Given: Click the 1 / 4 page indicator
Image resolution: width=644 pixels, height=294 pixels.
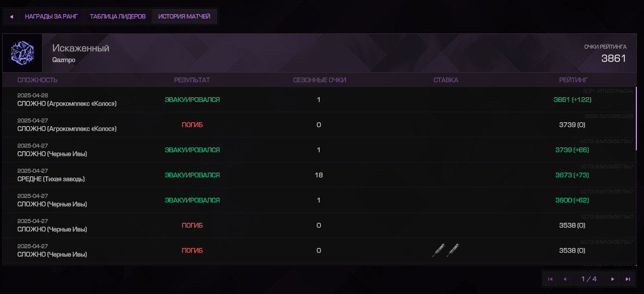Looking at the screenshot, I should click(589, 279).
